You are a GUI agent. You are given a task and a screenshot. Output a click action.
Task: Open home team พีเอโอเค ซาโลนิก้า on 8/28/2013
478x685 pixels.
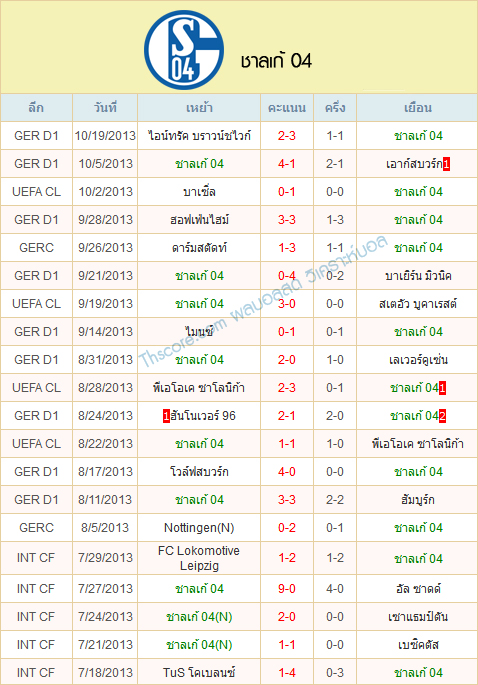pyautogui.click(x=199, y=387)
